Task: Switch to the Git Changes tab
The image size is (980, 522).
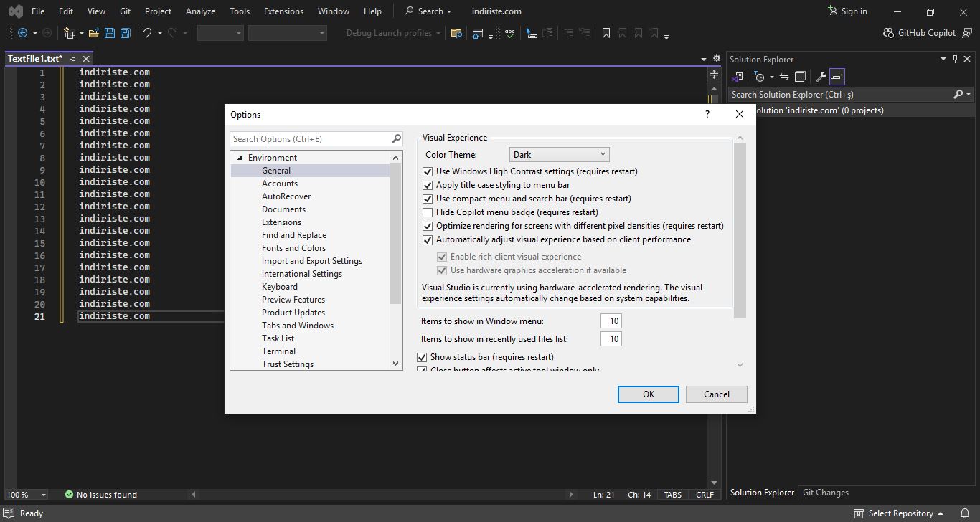Action: (826, 493)
